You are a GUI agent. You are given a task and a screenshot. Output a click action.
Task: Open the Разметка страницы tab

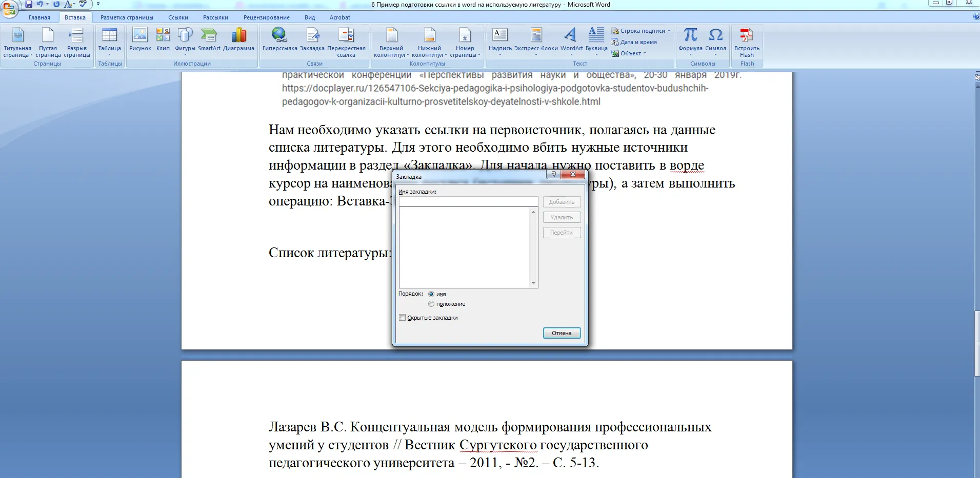(x=127, y=17)
